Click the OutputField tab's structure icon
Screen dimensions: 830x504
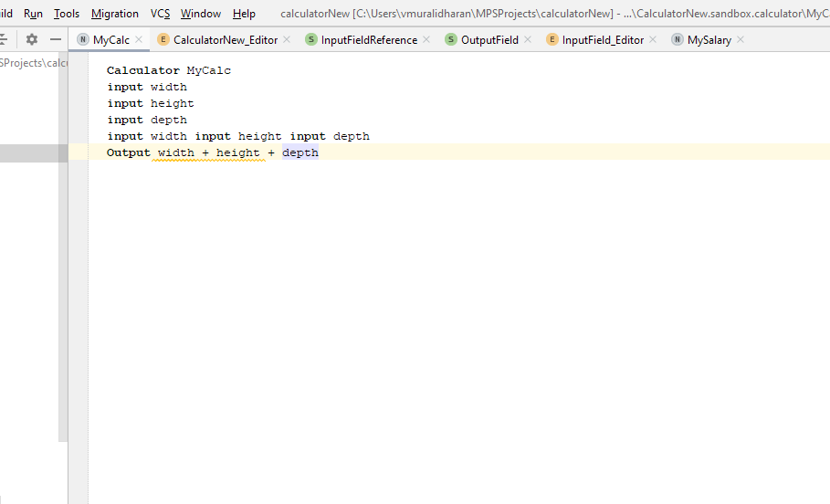[x=451, y=40]
